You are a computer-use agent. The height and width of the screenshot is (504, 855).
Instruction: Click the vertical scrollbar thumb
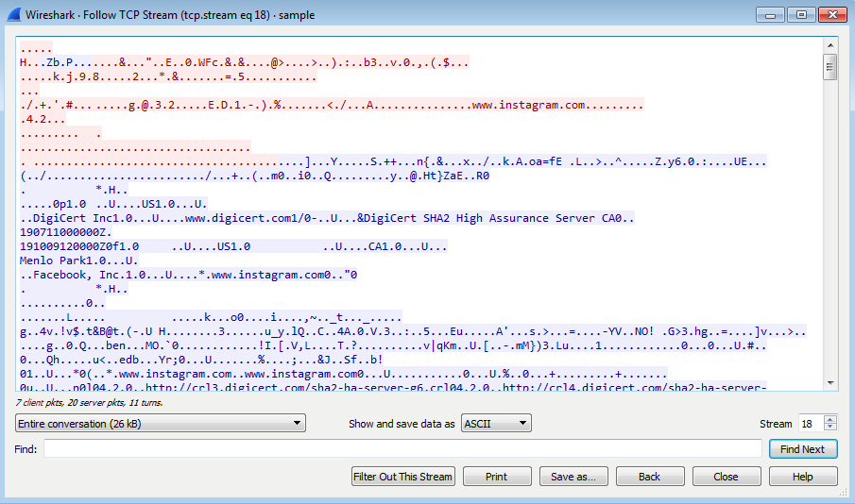[829, 67]
